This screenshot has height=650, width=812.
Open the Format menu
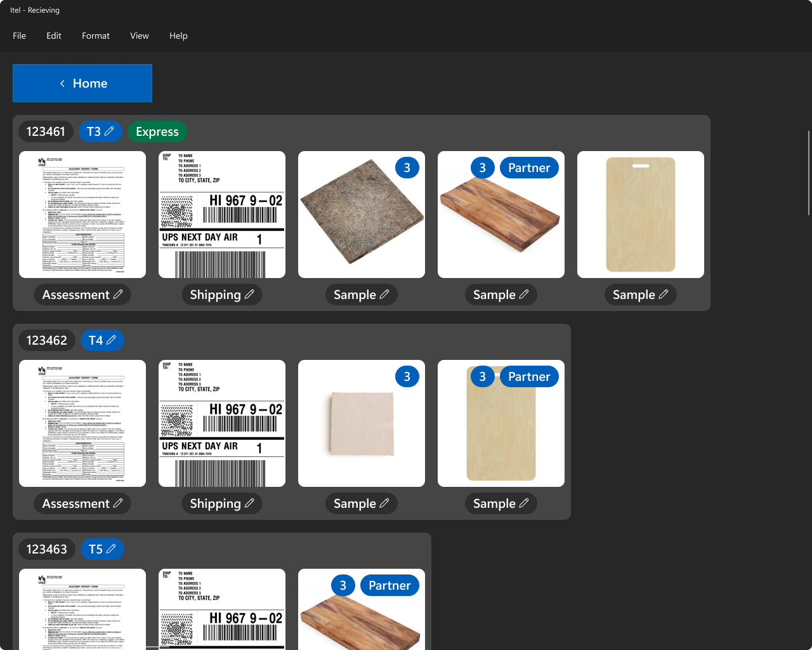[x=96, y=36]
